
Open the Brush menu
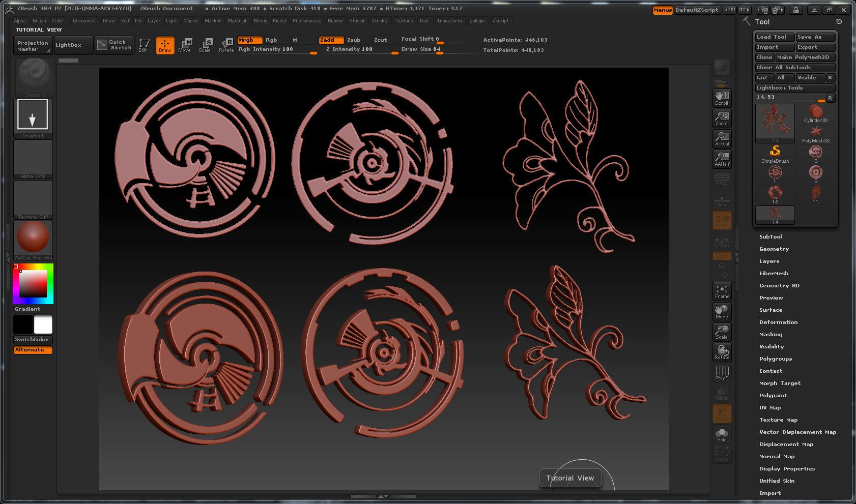39,21
